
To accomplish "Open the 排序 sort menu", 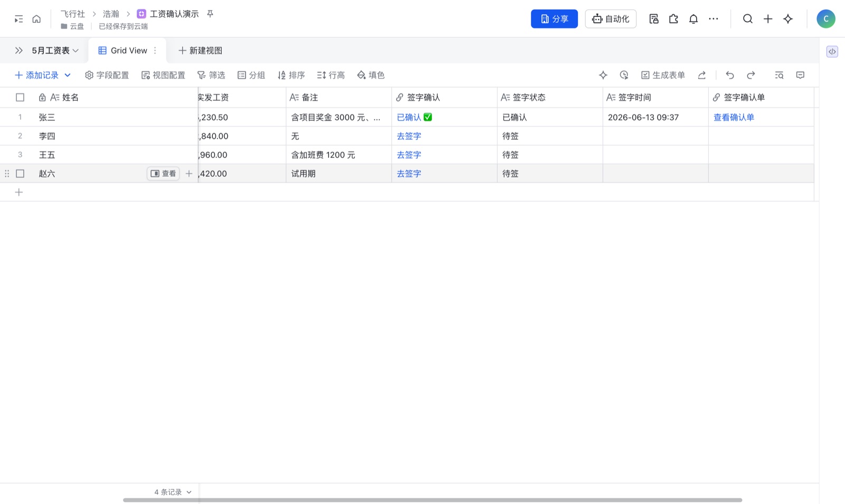I will coord(291,75).
